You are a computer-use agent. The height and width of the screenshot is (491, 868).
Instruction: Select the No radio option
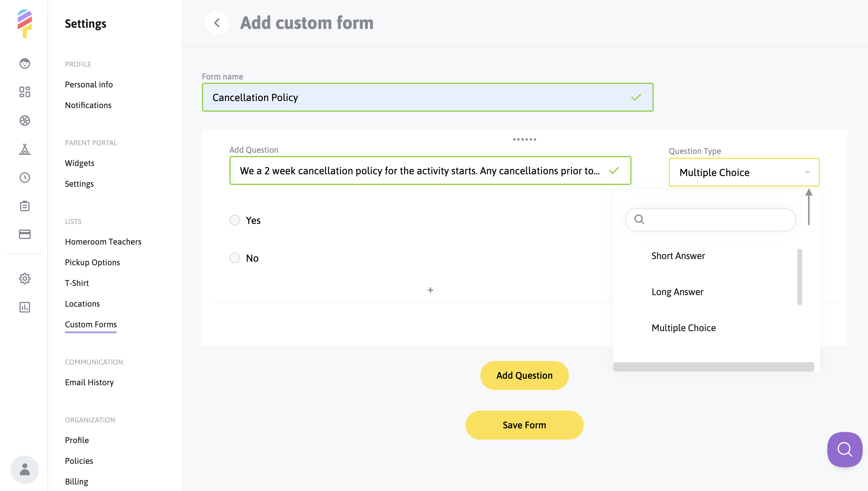click(x=234, y=258)
